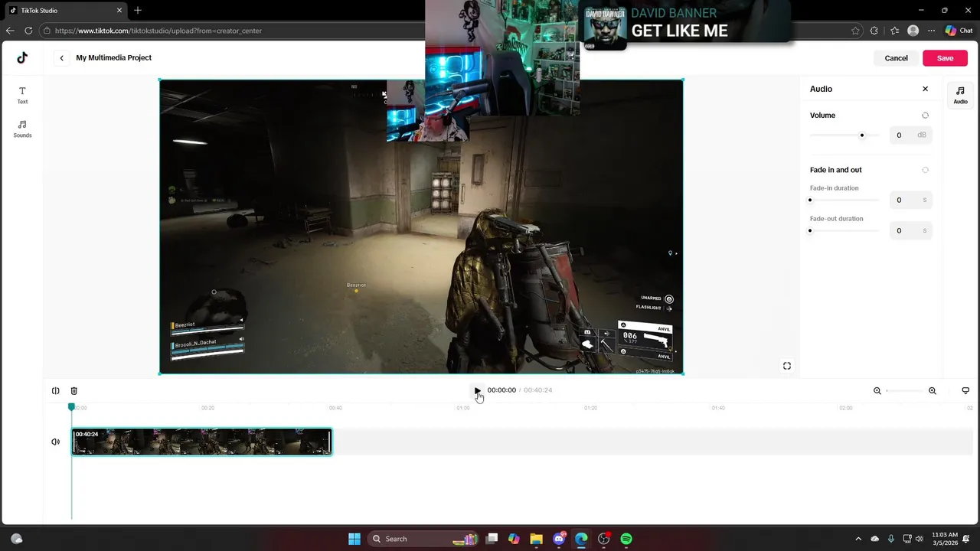Viewport: 980px width, 551px height.
Task: Click the split clip tool icon
Action: 55,391
